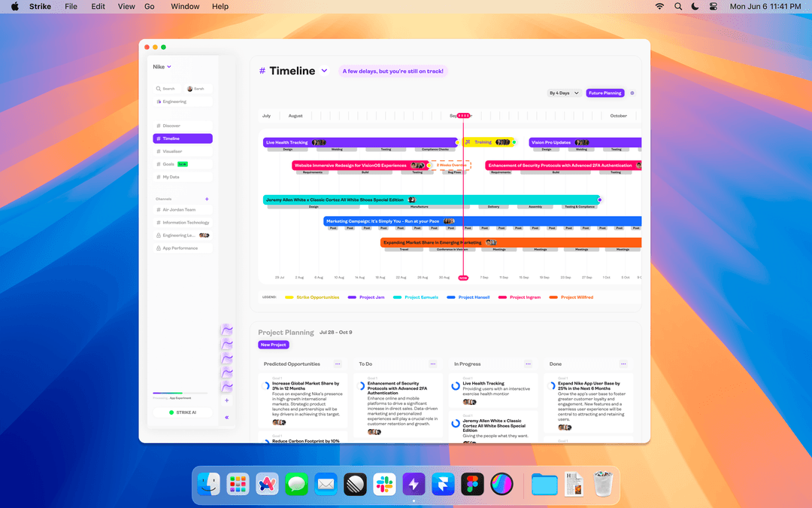Open Spotlight search from the menu bar
The width and height of the screenshot is (812, 508).
(x=677, y=6)
